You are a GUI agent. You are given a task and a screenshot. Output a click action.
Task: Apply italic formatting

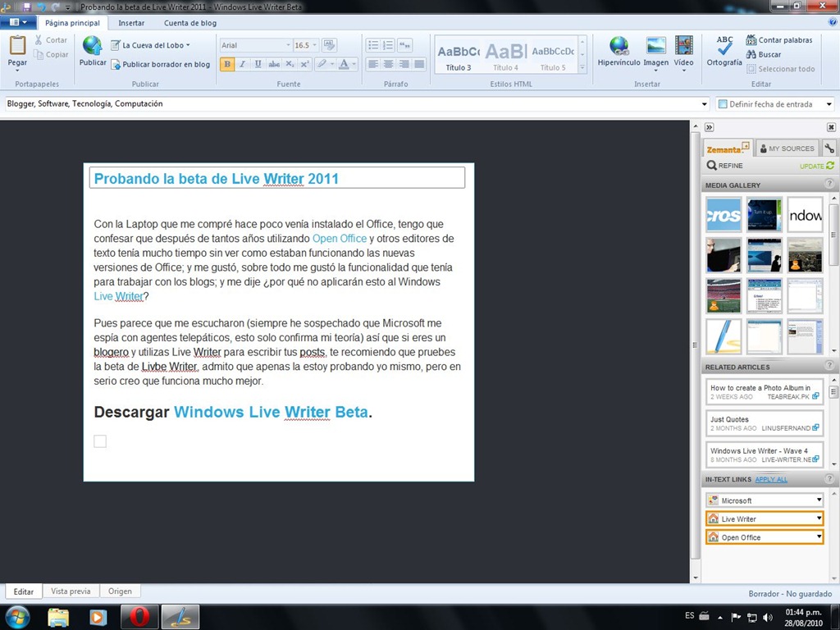pyautogui.click(x=243, y=64)
